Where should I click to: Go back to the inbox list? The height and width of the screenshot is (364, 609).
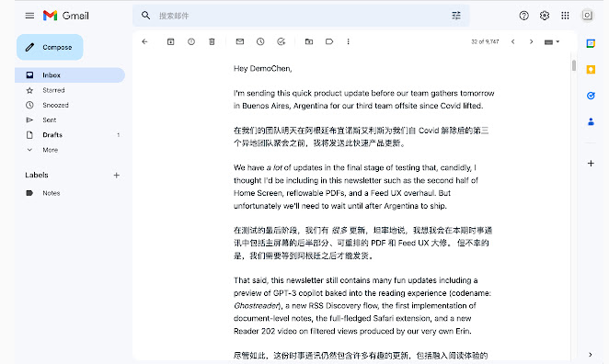144,41
